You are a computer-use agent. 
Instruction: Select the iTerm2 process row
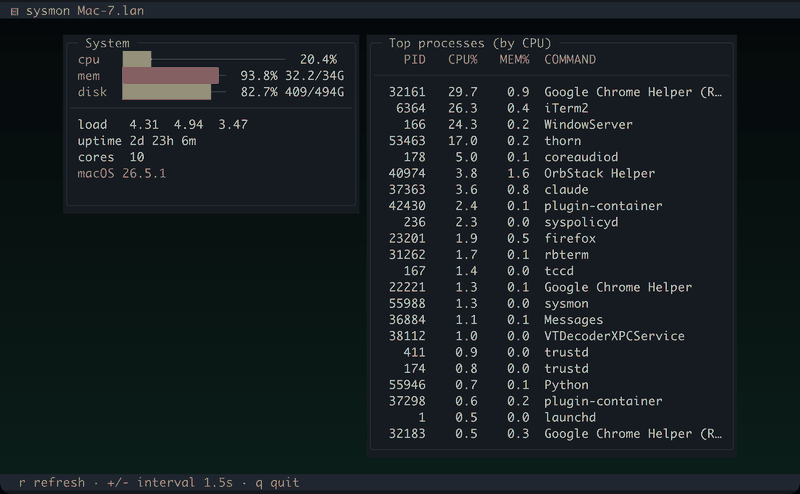[552, 108]
